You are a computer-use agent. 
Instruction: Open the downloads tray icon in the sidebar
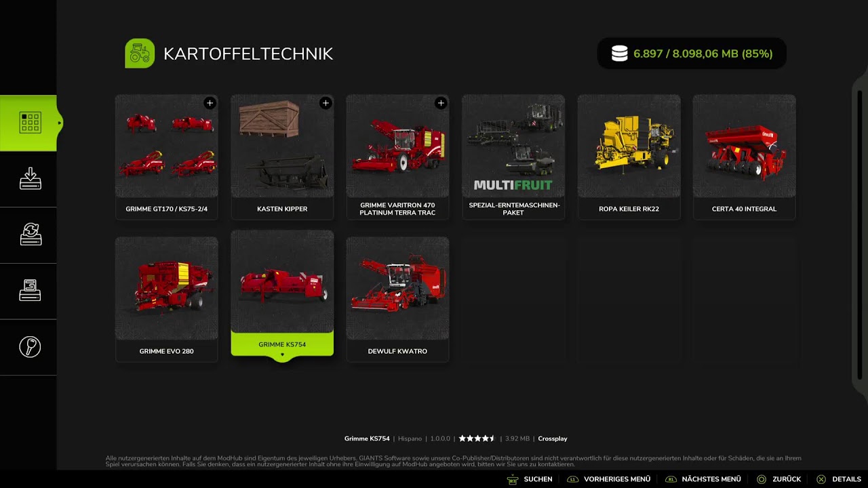click(x=30, y=179)
